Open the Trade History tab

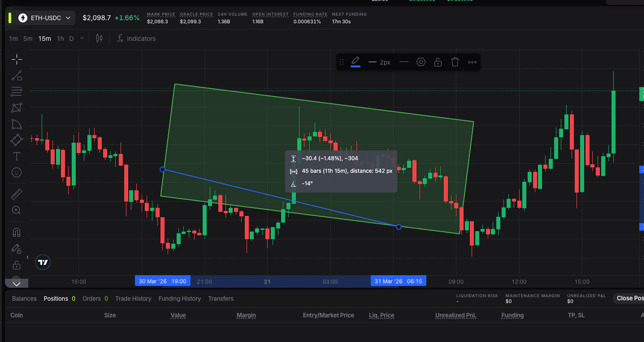click(x=133, y=299)
